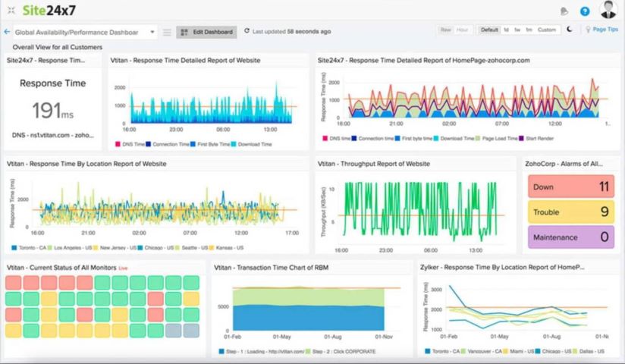Open the Down alarms card showing 11
Viewport: 625px width, 364px height.
tap(571, 187)
